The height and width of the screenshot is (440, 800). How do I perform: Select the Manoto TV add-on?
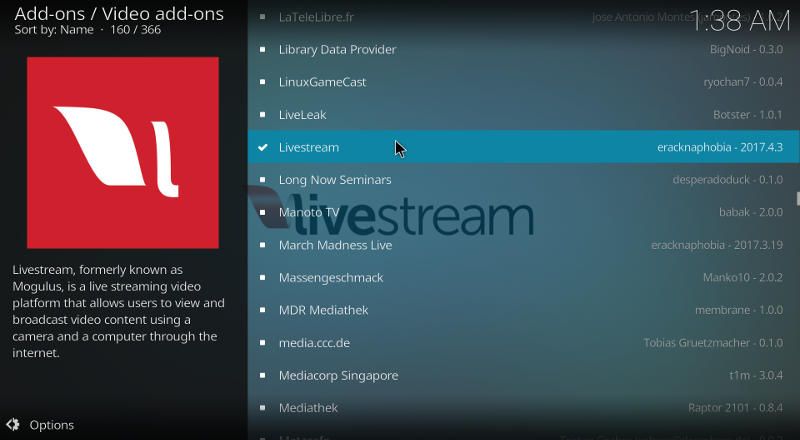click(523, 212)
